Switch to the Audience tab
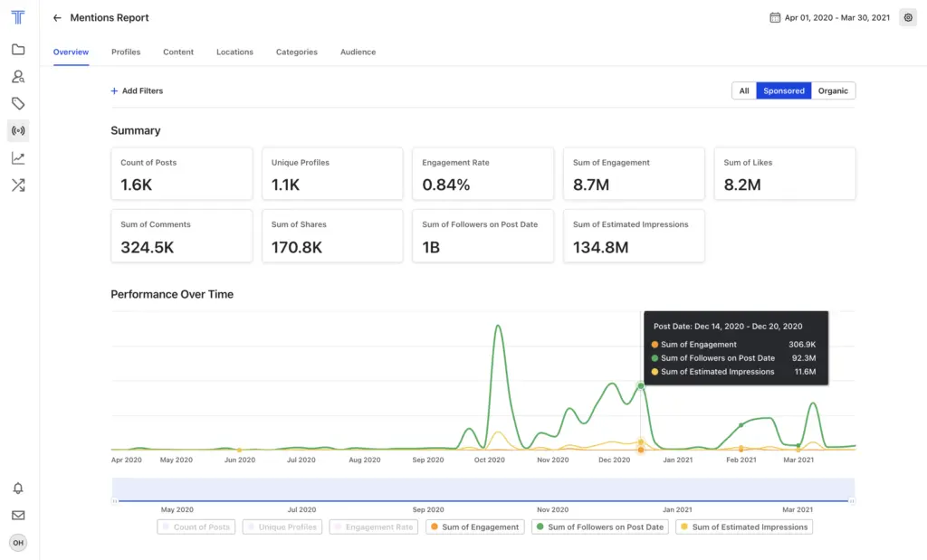Image resolution: width=927 pixels, height=560 pixels. tap(358, 52)
